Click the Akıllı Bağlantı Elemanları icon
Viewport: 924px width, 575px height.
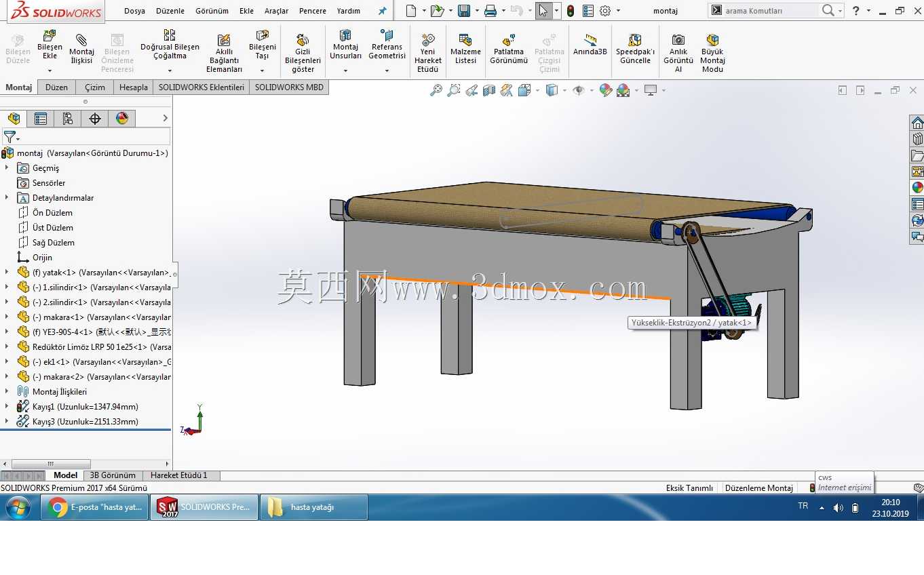(224, 40)
